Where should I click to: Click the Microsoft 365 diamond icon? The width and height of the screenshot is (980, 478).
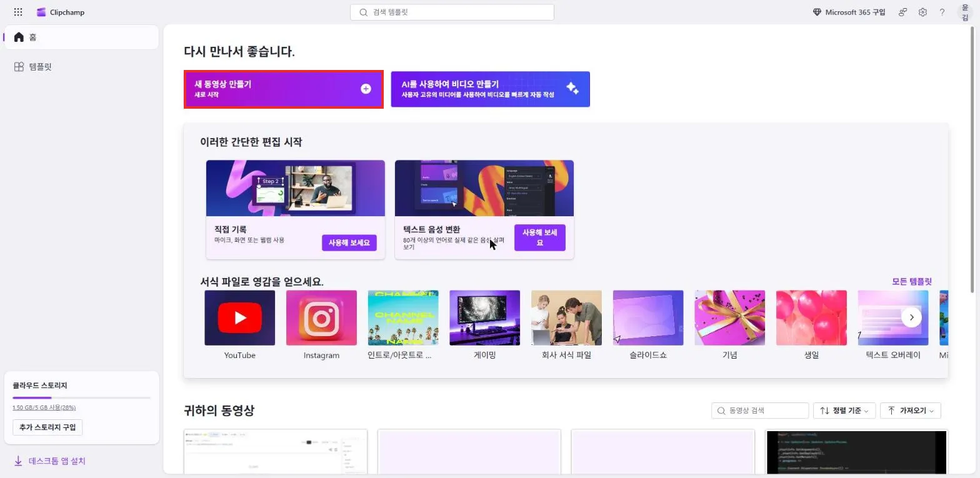point(817,12)
